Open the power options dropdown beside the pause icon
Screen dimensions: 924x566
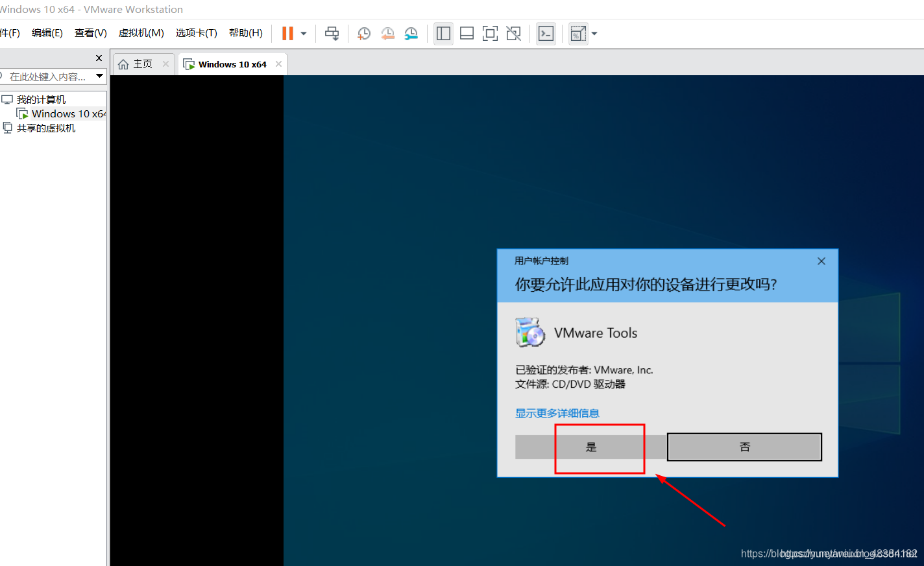coord(304,34)
